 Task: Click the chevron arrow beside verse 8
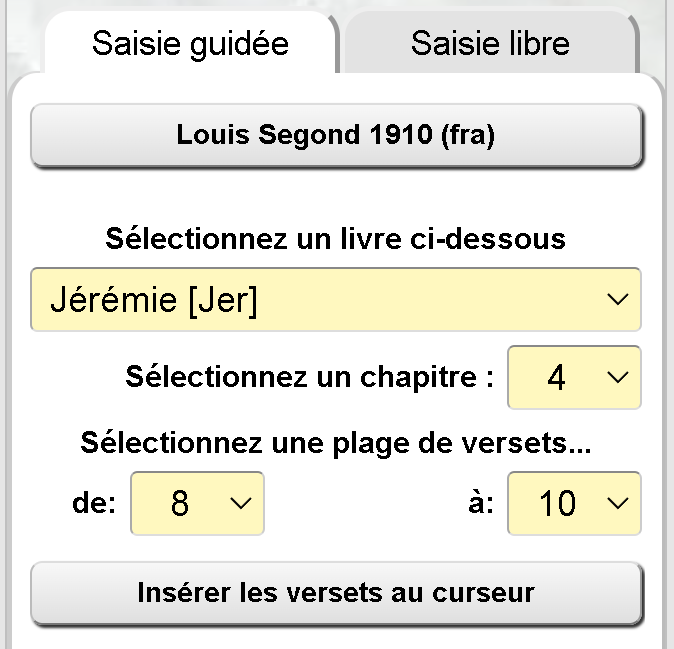point(241,503)
